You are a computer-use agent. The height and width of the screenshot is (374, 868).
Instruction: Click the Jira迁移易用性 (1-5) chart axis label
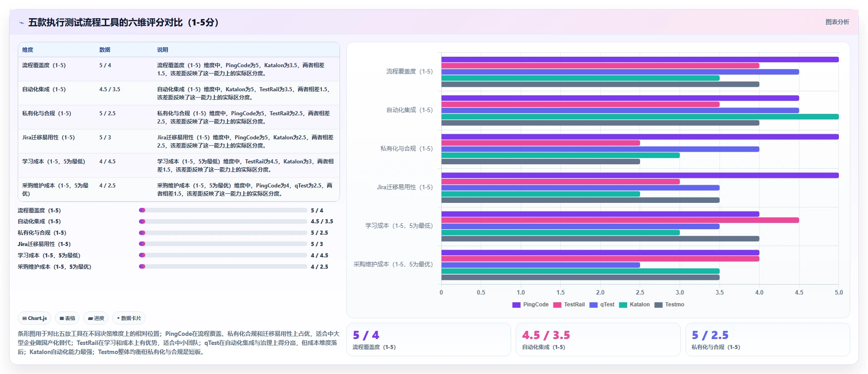click(x=405, y=187)
